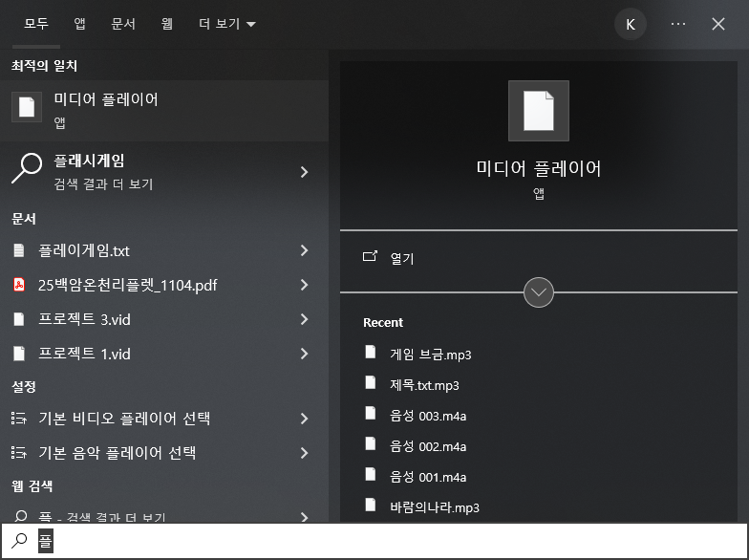Image resolution: width=749 pixels, height=560 pixels.
Task: Click the file icon for 음성 003.m4a
Action: coord(371,413)
